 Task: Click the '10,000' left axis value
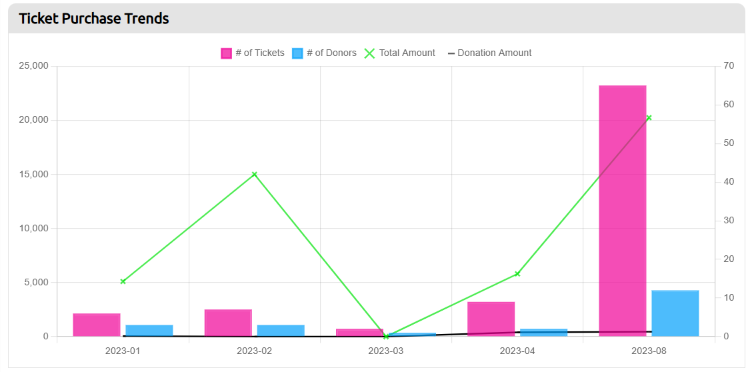pos(33,228)
